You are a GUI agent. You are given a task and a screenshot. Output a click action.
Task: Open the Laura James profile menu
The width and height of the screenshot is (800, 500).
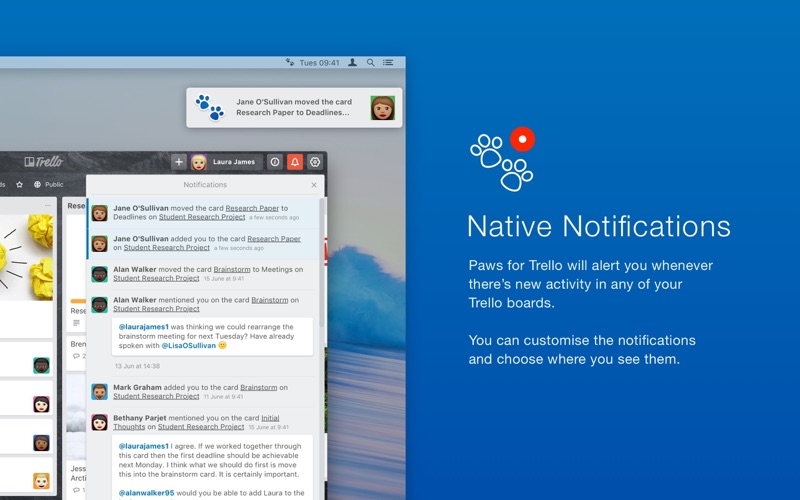(x=227, y=162)
